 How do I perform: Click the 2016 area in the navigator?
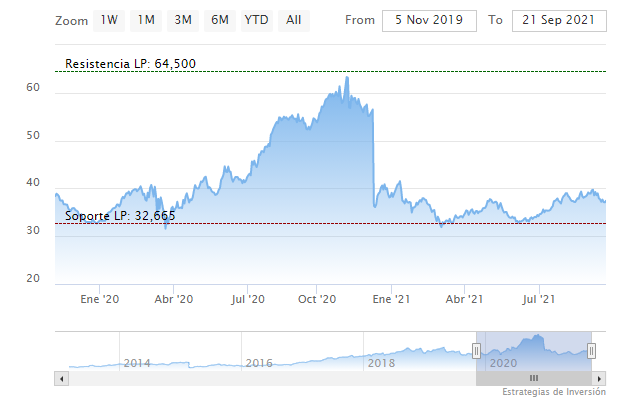coord(259,363)
